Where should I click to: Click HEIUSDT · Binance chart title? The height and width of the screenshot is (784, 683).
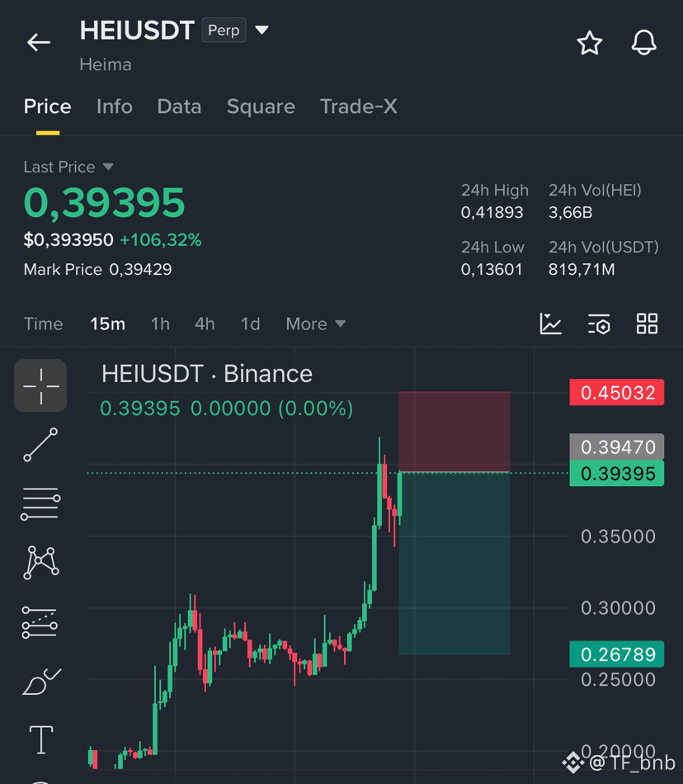pos(207,374)
